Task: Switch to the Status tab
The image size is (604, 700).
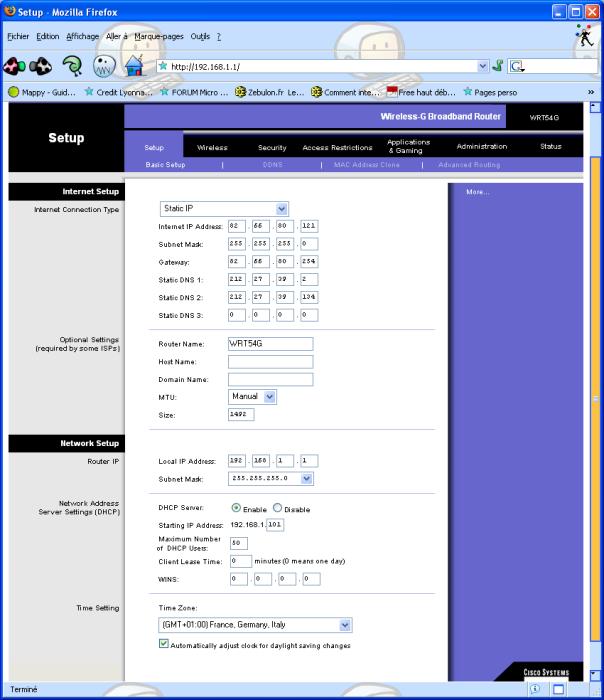Action: (x=550, y=146)
